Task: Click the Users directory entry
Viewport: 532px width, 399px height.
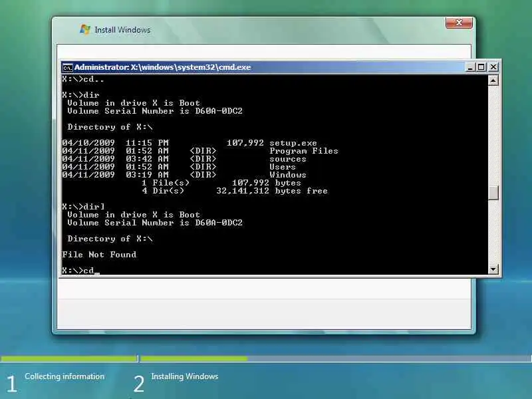Action: (283, 167)
